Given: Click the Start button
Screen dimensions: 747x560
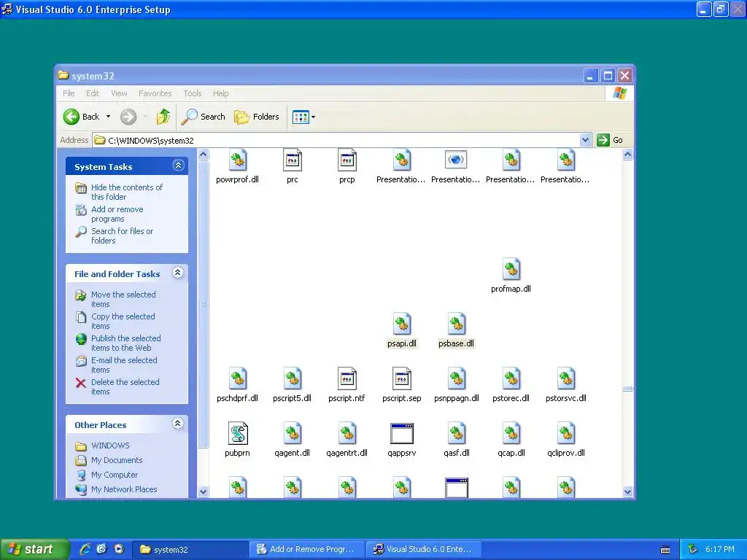Looking at the screenshot, I should [34, 549].
